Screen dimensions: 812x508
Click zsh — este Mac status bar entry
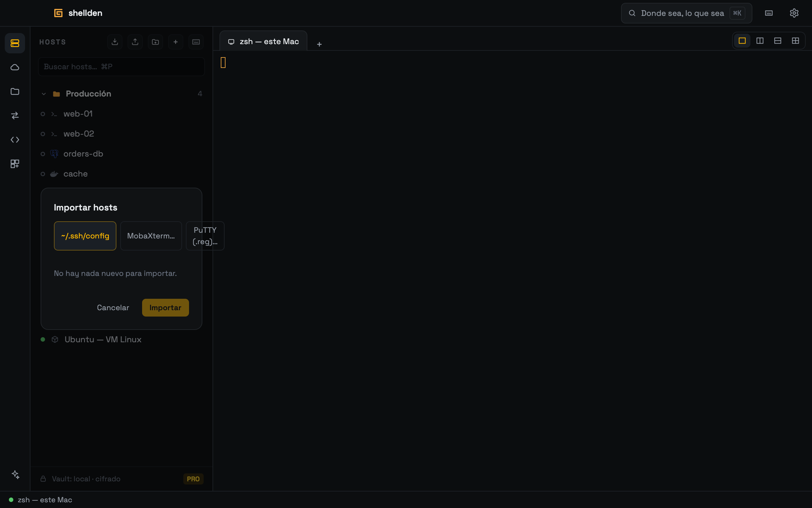coord(41,500)
